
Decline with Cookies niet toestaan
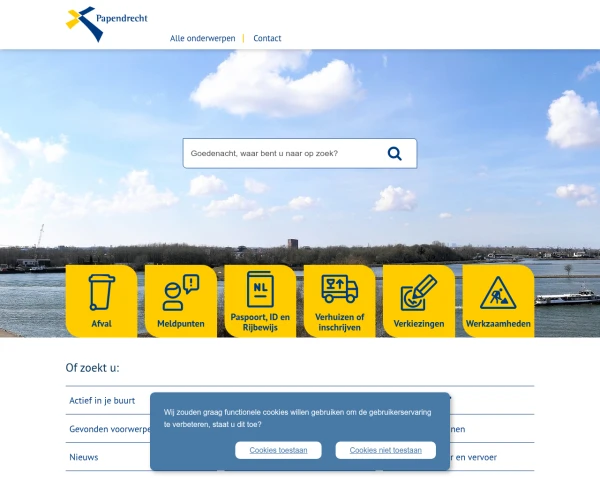[x=386, y=450]
